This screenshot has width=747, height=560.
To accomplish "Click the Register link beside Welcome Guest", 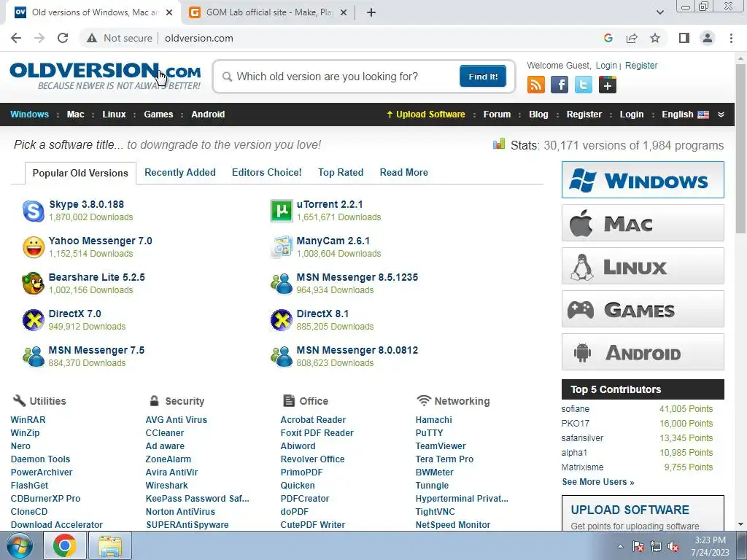I will pos(640,66).
